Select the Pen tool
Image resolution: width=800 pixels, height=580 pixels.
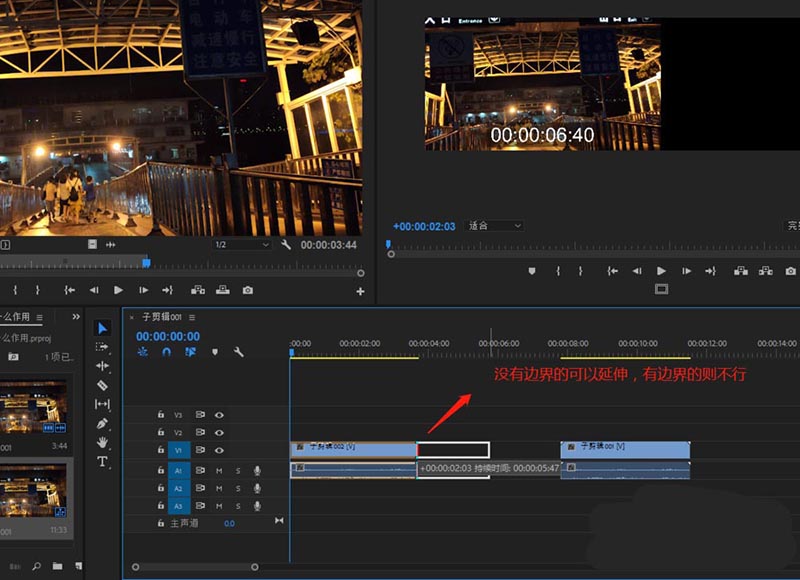(x=102, y=423)
